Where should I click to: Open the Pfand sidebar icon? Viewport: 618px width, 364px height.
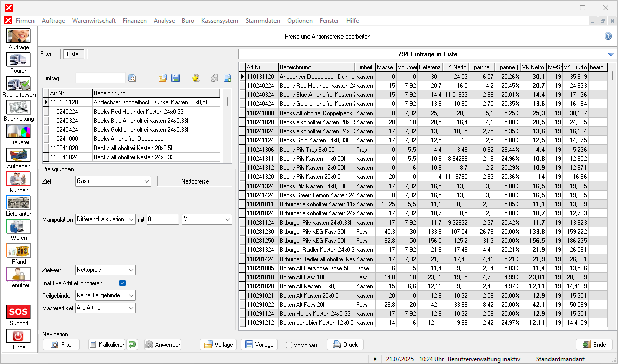click(x=18, y=250)
